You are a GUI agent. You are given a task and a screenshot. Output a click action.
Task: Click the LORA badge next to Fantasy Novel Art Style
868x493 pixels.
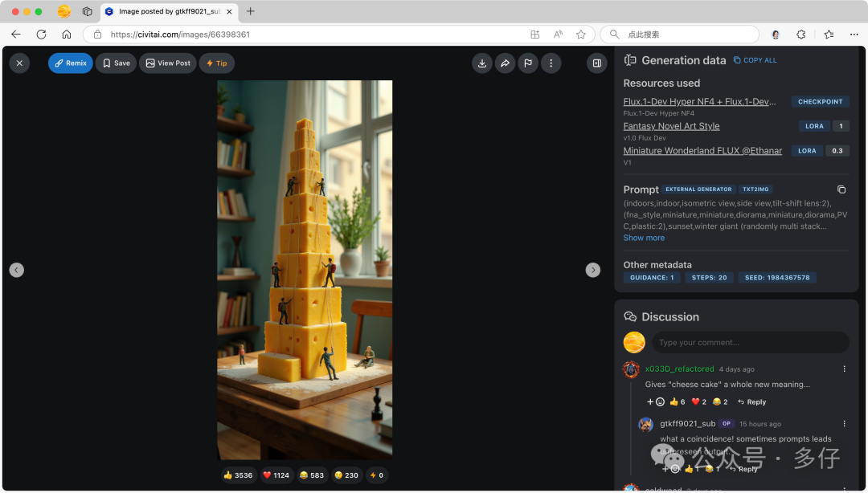click(x=814, y=126)
